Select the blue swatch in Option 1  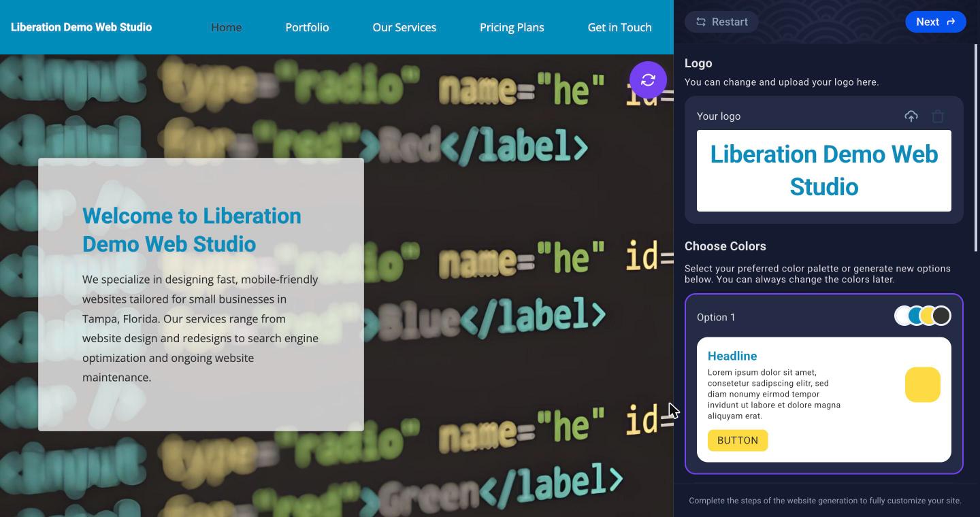916,316
